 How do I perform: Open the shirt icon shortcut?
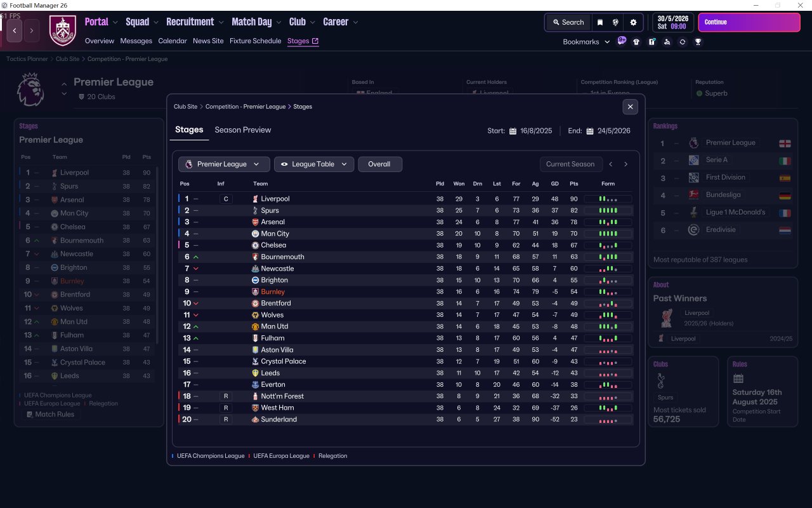(636, 42)
